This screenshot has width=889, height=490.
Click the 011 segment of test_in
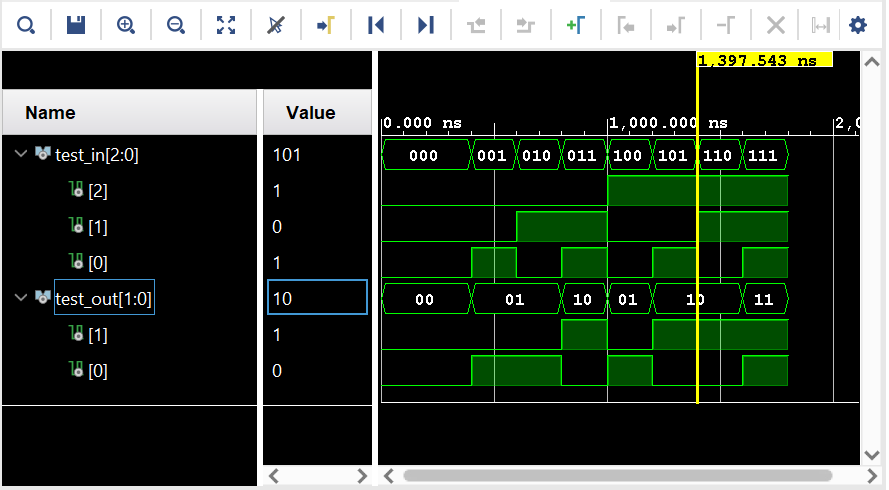583,155
